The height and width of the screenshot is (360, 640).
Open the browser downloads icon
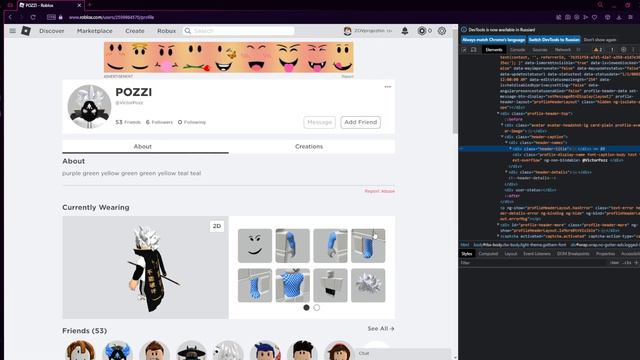tap(619, 17)
